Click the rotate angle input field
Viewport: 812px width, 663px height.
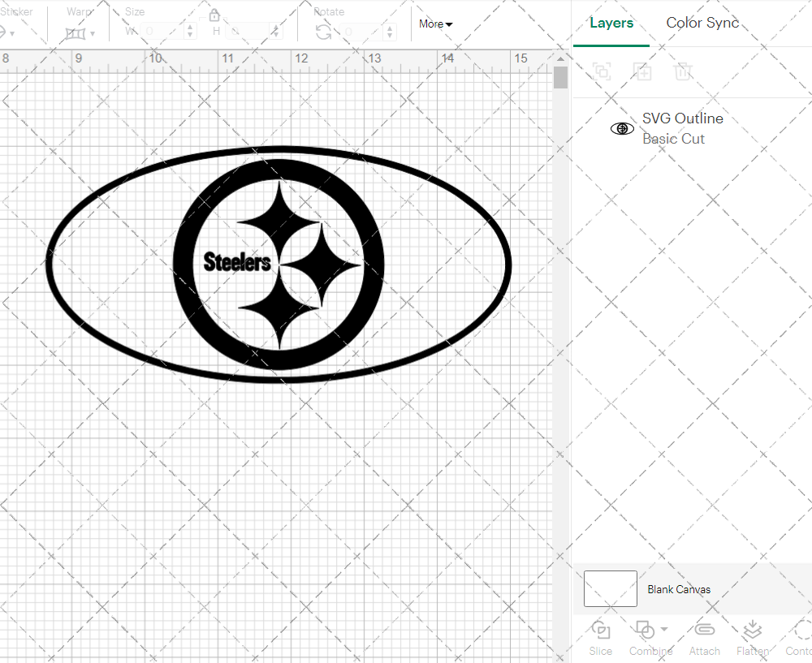point(360,32)
